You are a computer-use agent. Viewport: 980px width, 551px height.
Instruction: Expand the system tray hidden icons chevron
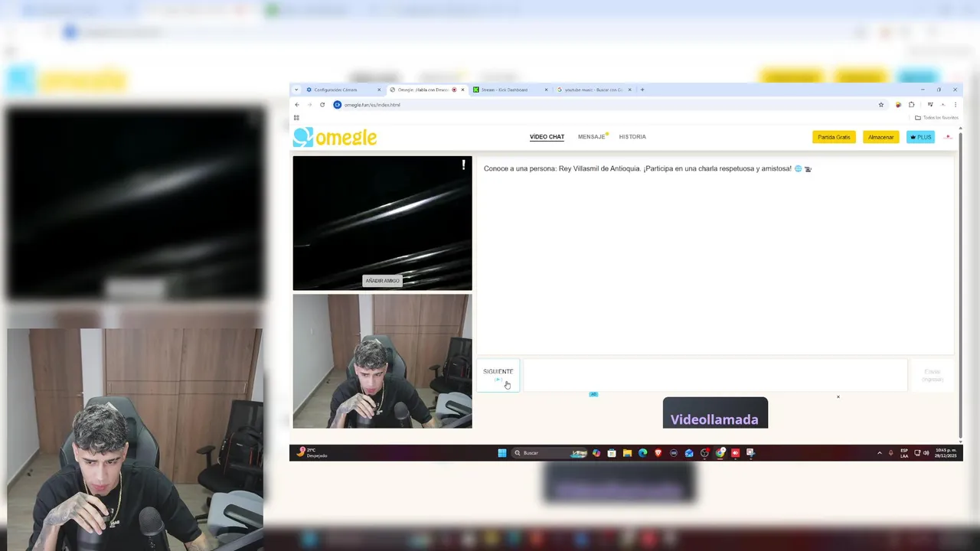pos(879,453)
